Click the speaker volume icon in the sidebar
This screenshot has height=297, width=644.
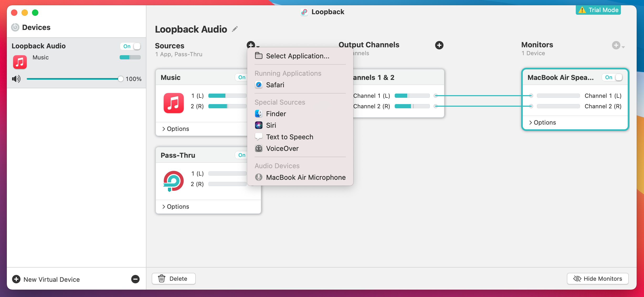16,79
